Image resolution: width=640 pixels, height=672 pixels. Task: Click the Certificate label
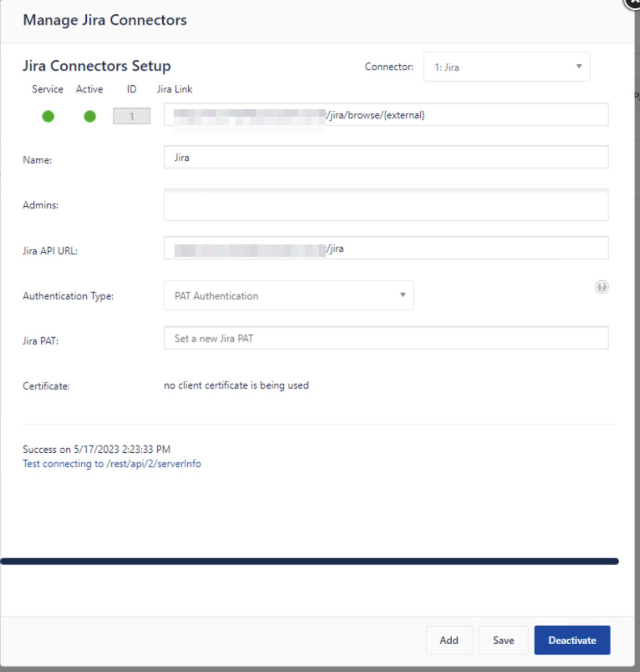(46, 386)
